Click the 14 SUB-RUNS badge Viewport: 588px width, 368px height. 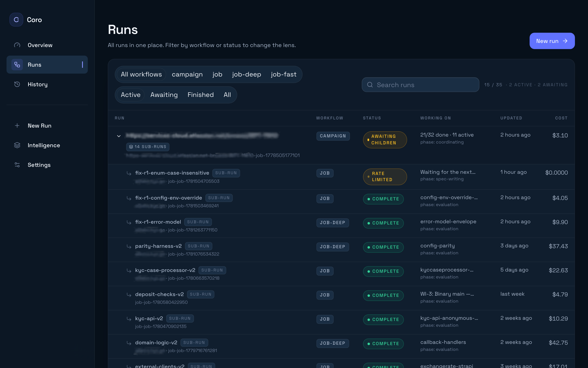click(x=148, y=147)
